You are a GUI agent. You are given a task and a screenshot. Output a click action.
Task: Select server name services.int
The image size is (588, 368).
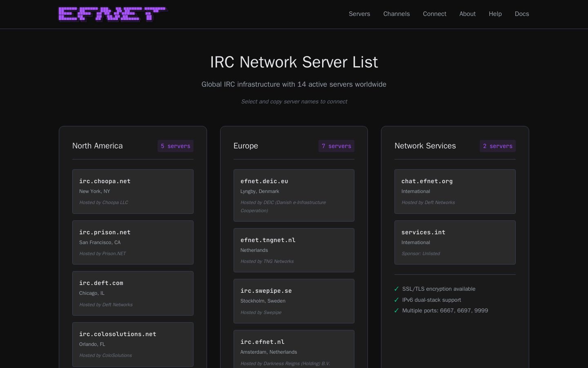point(423,232)
